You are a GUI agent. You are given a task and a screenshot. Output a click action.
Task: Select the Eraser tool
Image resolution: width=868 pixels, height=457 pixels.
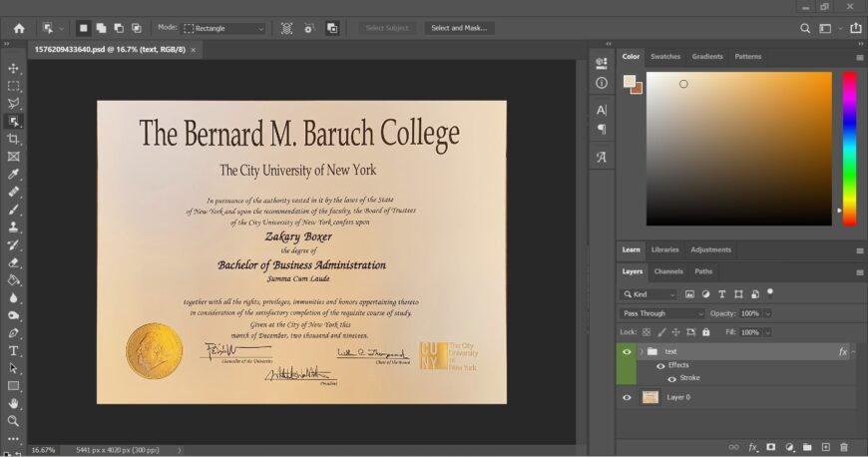pyautogui.click(x=13, y=262)
